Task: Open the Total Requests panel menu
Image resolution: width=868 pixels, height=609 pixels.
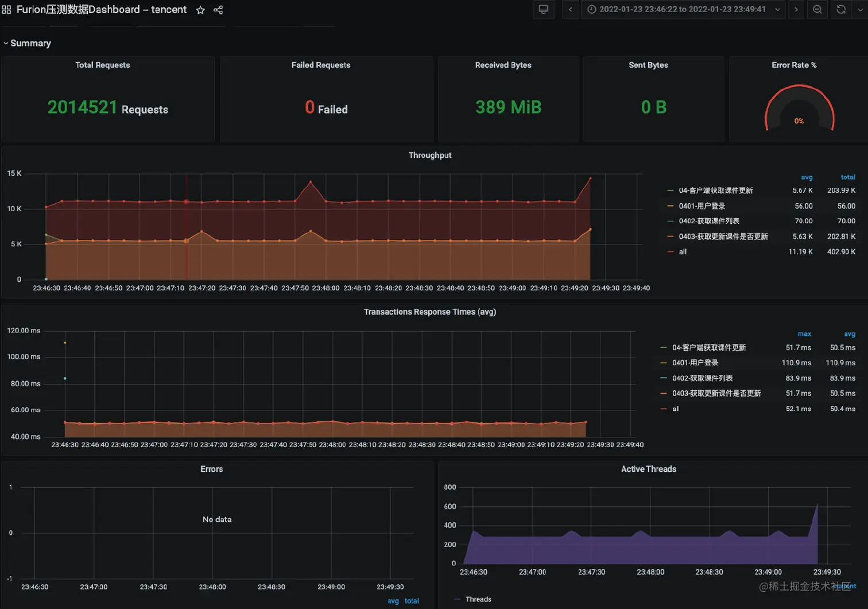Action: (103, 65)
